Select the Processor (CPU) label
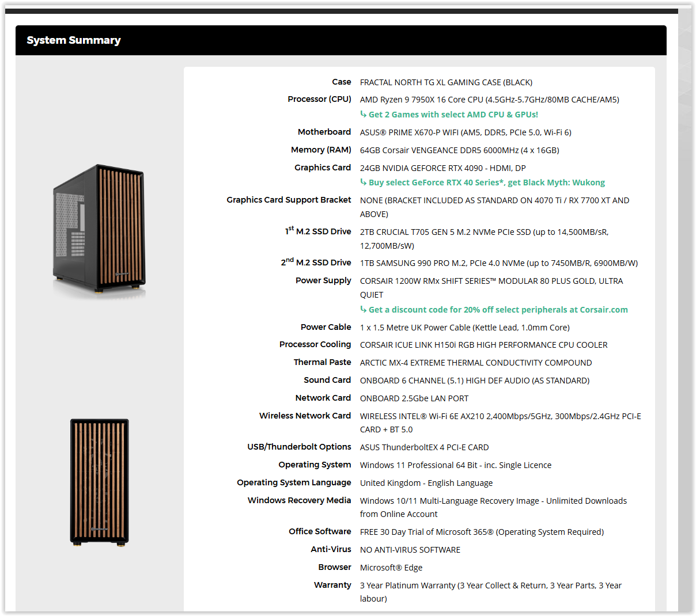 pyautogui.click(x=319, y=99)
